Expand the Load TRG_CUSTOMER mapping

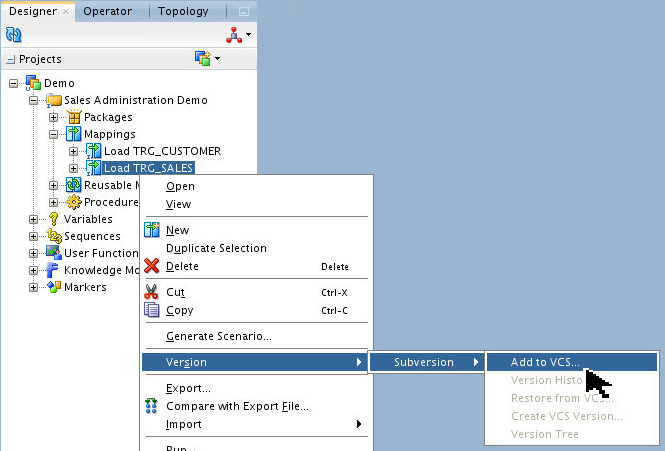tap(73, 151)
